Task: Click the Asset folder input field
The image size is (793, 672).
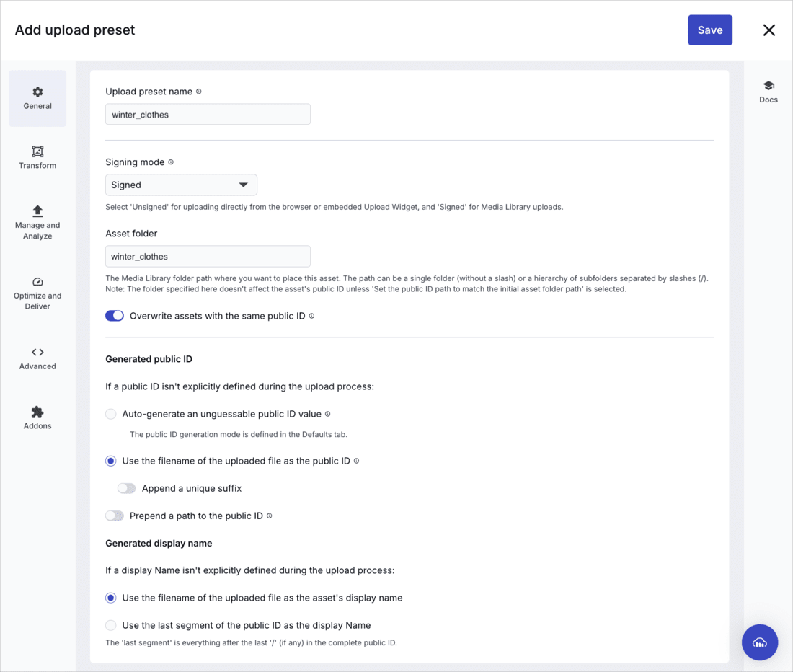Action: click(x=208, y=257)
